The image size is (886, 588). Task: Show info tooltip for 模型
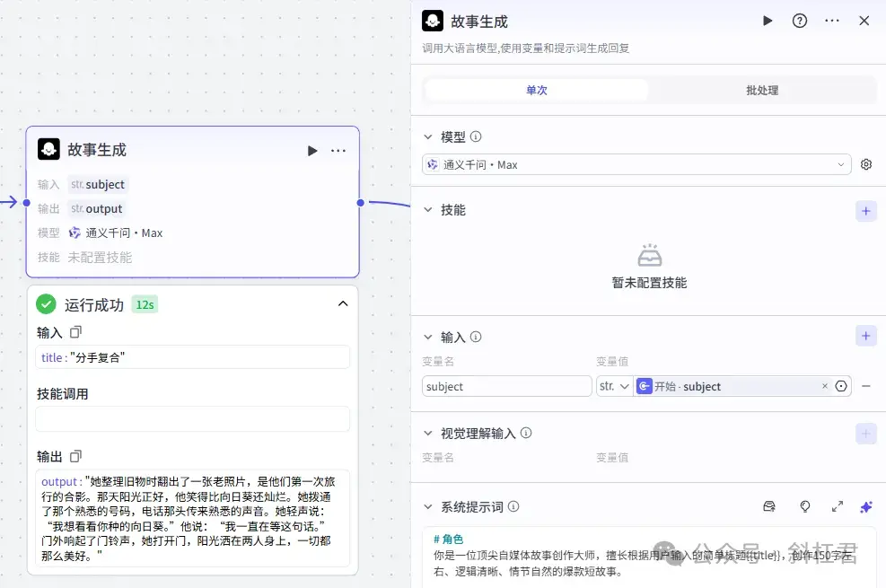[476, 136]
